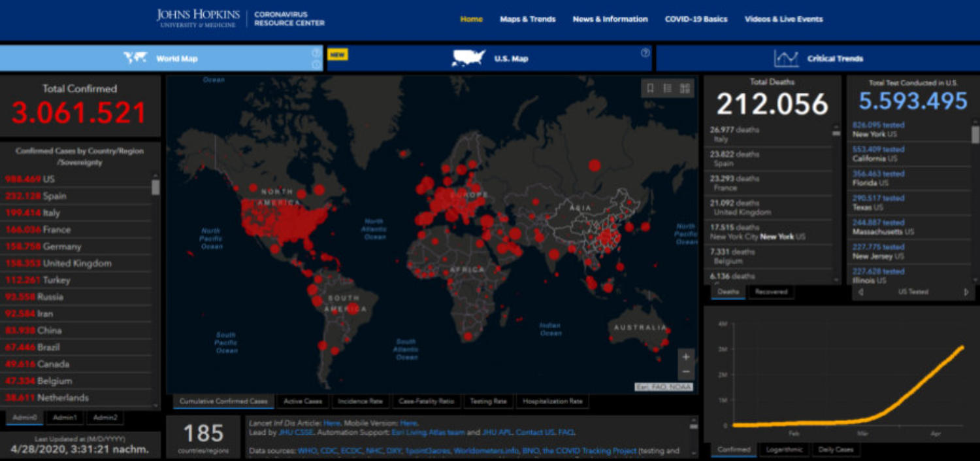
Task: Open the basemap gallery grid icon
Action: (685, 88)
